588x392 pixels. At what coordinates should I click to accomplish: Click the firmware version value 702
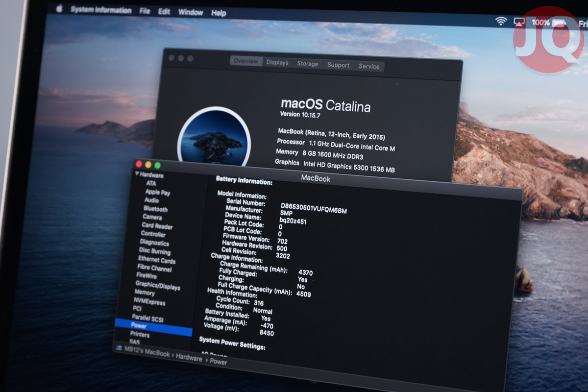pyautogui.click(x=282, y=241)
